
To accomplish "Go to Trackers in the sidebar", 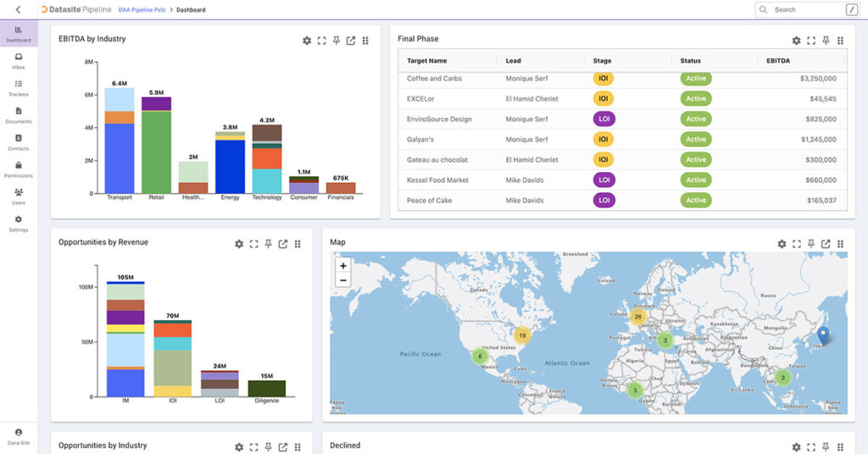I will click(x=18, y=87).
